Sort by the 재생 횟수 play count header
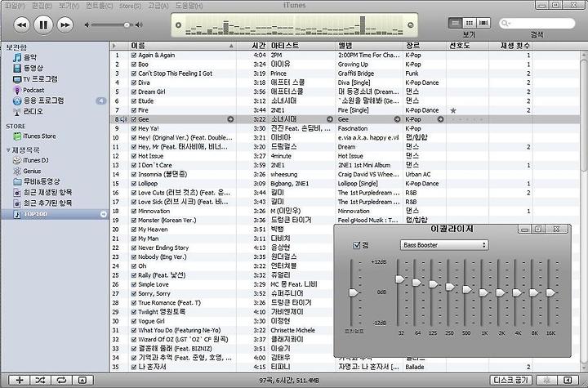Viewport: 588px width, 388px height. (x=510, y=46)
